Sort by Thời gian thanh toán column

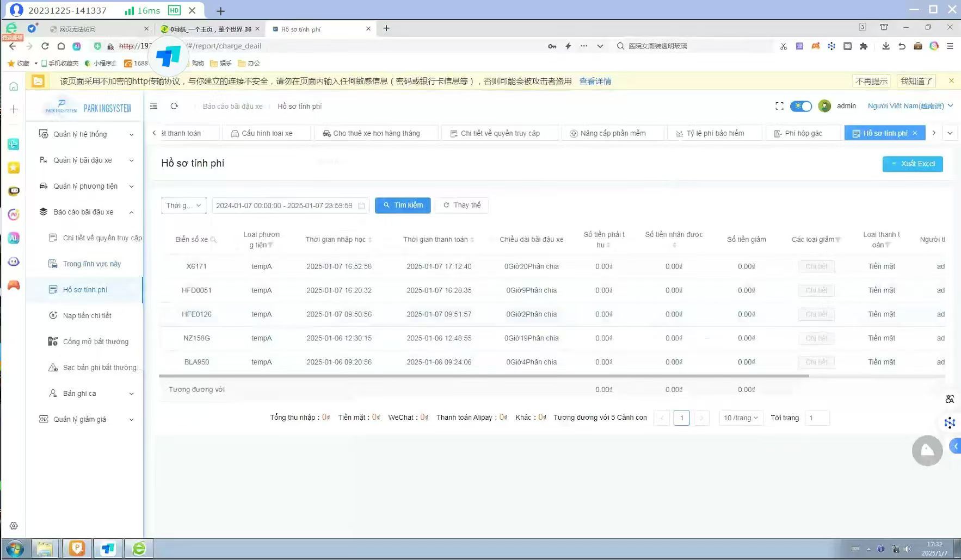pos(472,240)
